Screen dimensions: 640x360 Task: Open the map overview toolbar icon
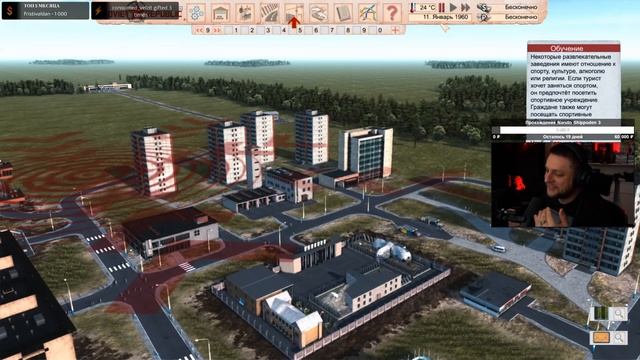click(367, 13)
